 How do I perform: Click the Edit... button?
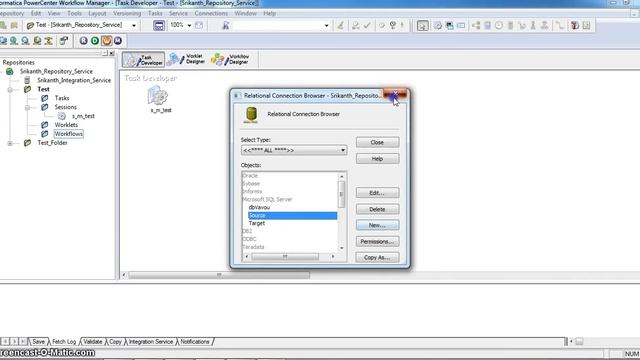click(x=378, y=193)
